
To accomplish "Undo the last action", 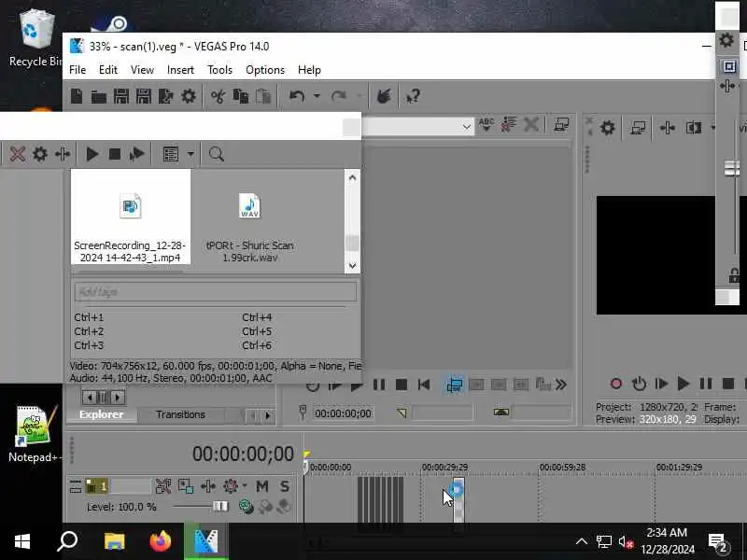I will pyautogui.click(x=297, y=97).
